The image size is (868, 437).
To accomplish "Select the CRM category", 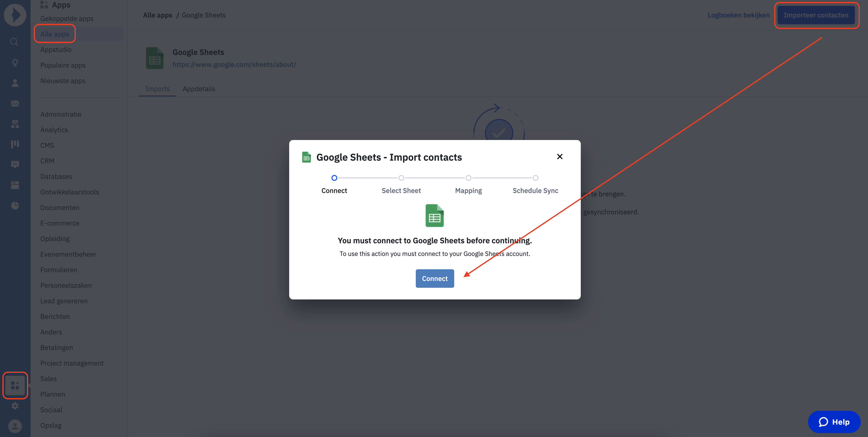I will (47, 161).
